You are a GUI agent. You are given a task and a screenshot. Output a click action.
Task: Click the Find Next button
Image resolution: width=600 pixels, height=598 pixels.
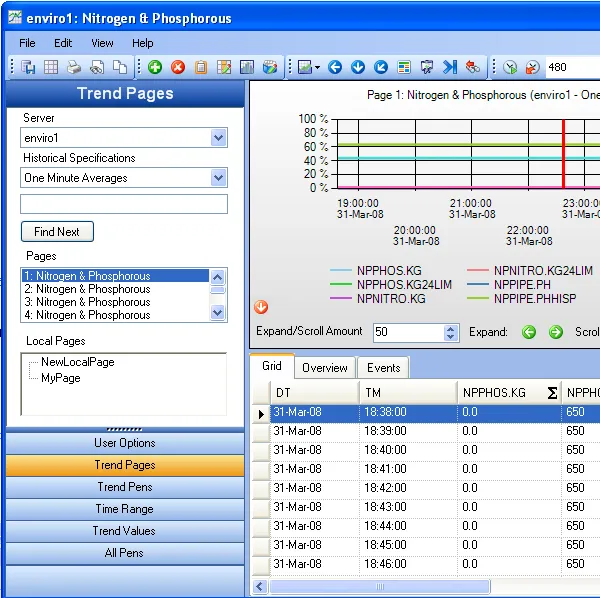(57, 232)
